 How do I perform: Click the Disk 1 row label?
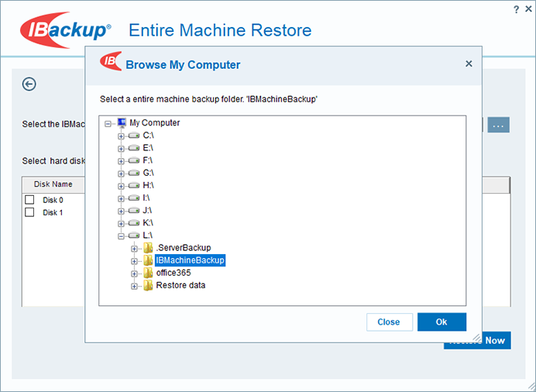53,212
